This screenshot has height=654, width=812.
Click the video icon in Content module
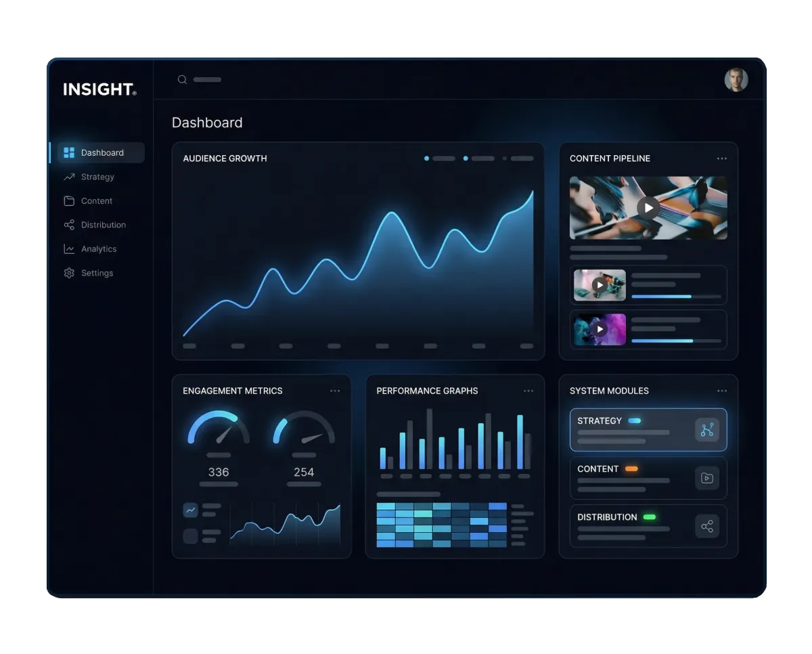click(x=707, y=478)
